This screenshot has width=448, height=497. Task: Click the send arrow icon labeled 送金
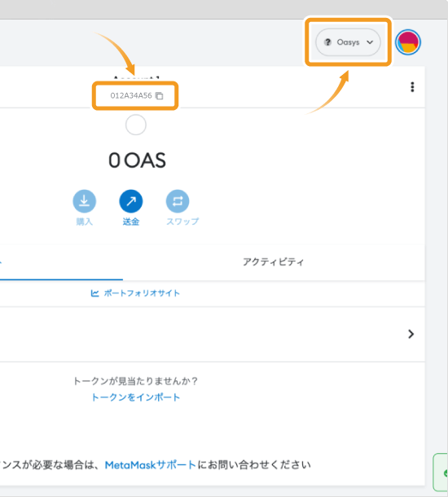click(131, 201)
